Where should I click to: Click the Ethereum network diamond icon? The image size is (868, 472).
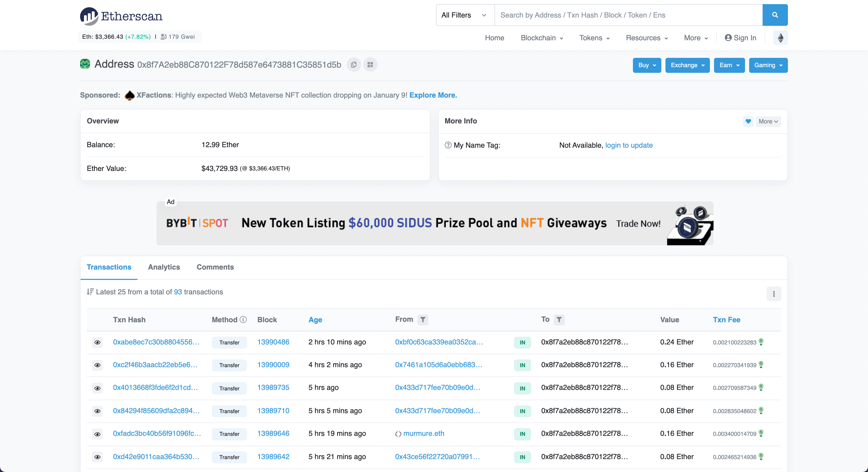[x=780, y=38]
